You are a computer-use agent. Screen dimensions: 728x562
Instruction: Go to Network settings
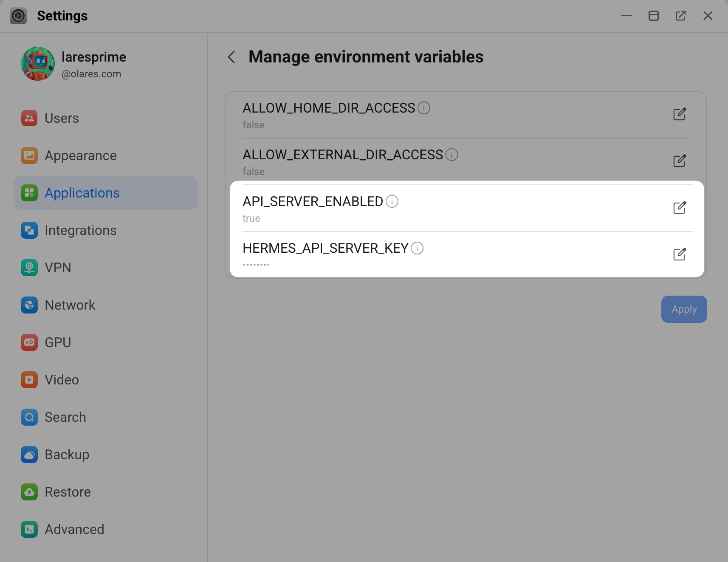[106, 305]
